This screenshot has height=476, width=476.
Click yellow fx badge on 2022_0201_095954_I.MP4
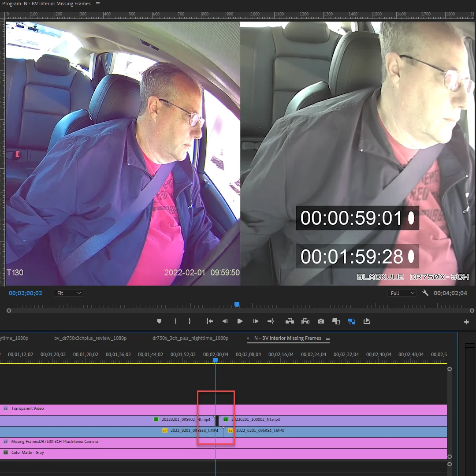coord(231,431)
